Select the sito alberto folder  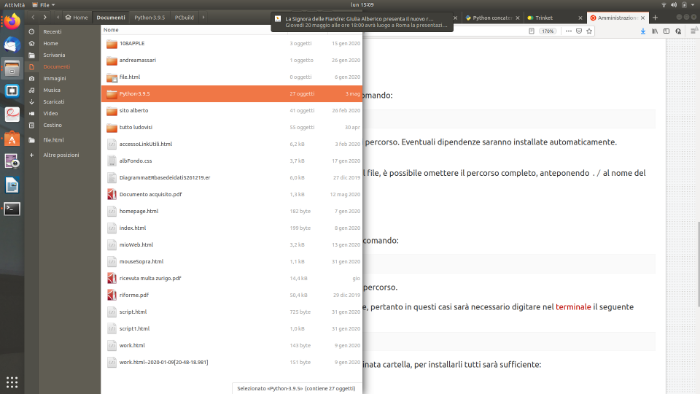(232, 110)
